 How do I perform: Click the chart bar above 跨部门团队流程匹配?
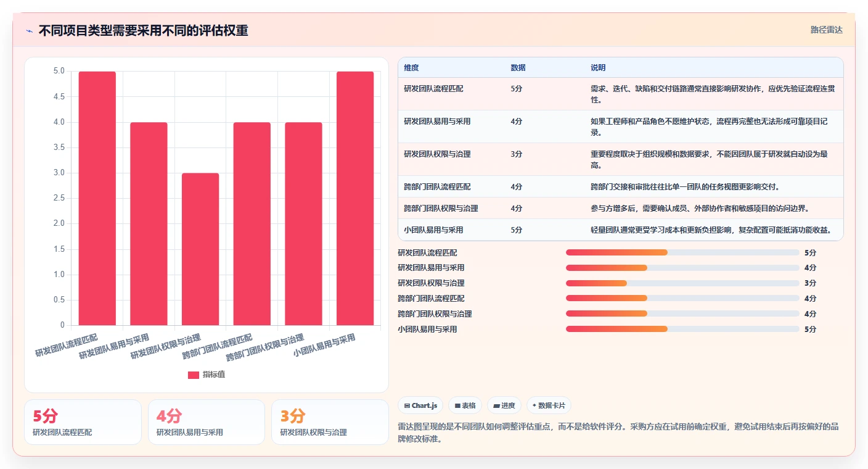(x=252, y=223)
